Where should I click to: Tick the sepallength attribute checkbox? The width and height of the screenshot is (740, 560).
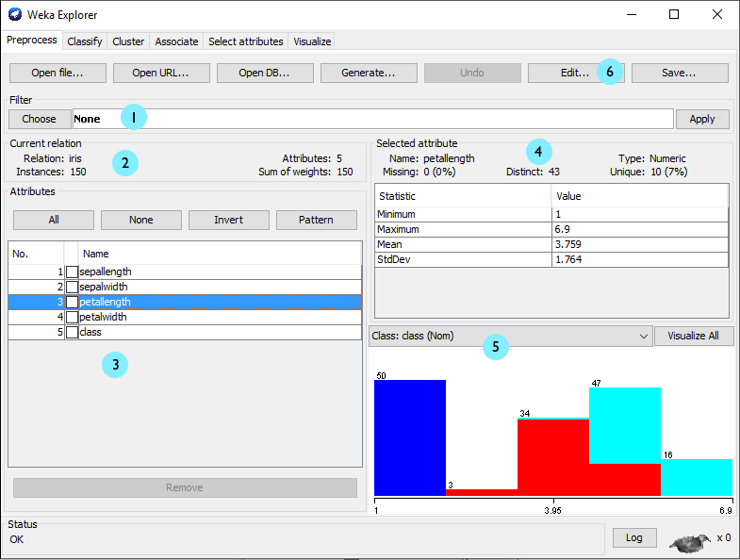[x=72, y=272]
